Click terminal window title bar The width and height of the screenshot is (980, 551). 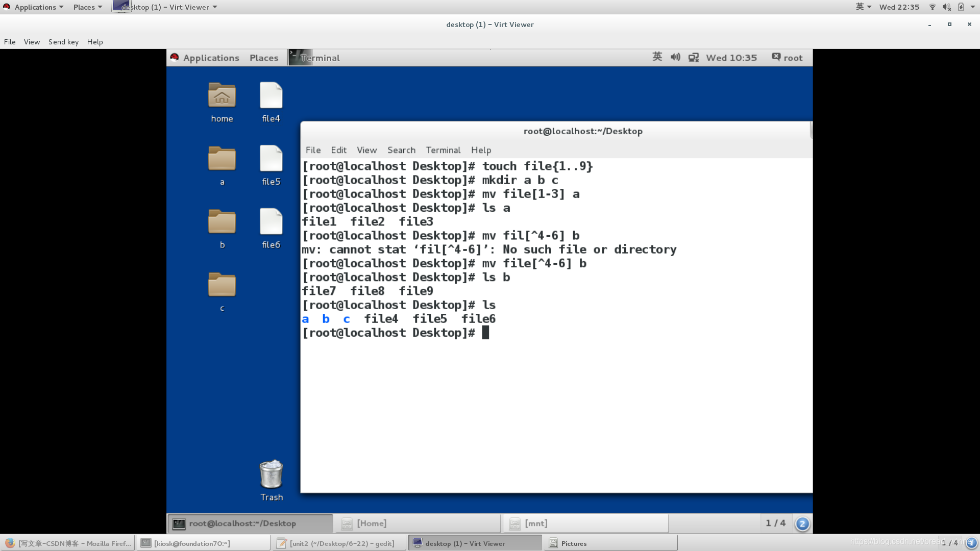coord(556,131)
